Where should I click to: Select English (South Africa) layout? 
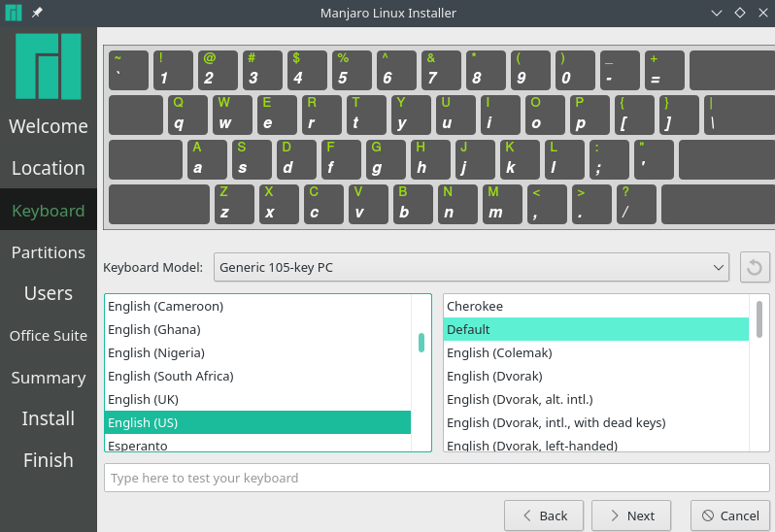pos(257,376)
